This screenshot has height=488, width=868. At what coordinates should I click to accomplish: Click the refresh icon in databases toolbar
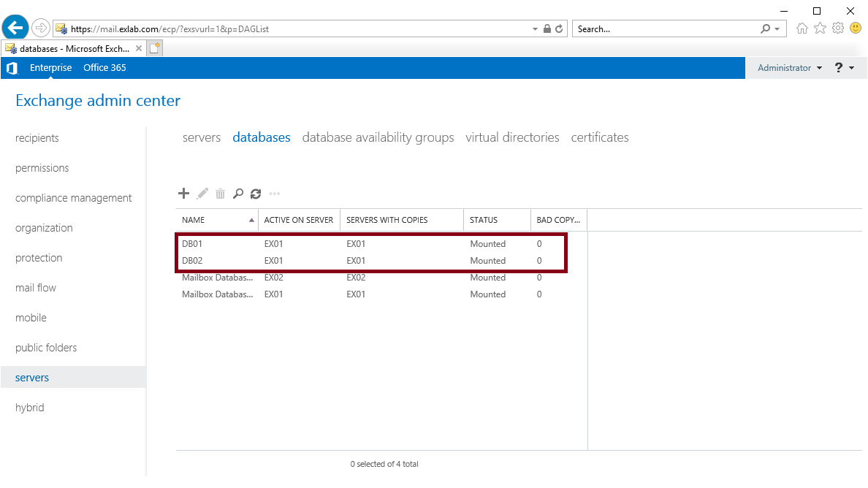pyautogui.click(x=256, y=194)
